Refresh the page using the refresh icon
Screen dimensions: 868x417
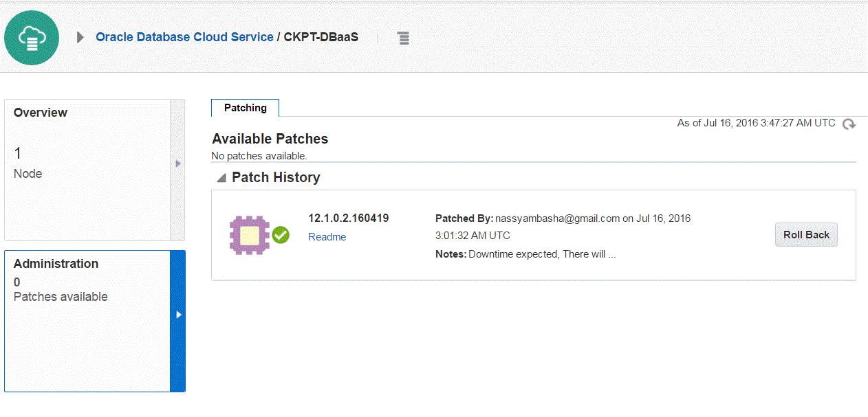point(849,124)
